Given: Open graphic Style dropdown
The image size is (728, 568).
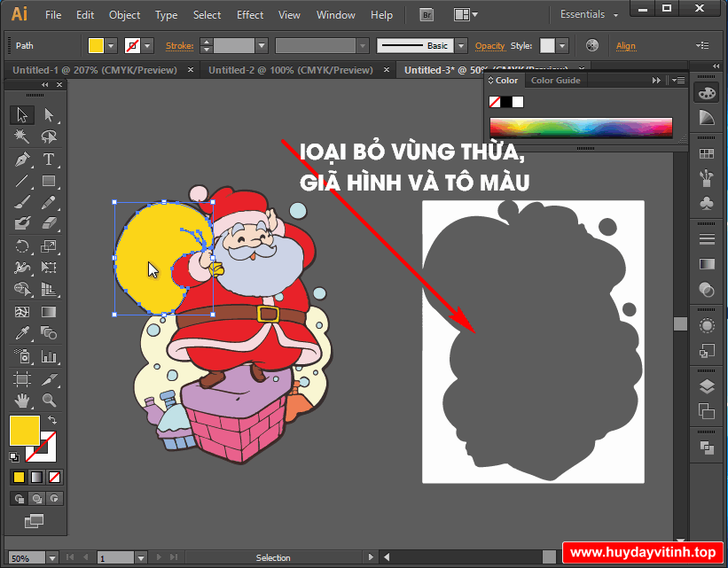Looking at the screenshot, I should tap(562, 46).
